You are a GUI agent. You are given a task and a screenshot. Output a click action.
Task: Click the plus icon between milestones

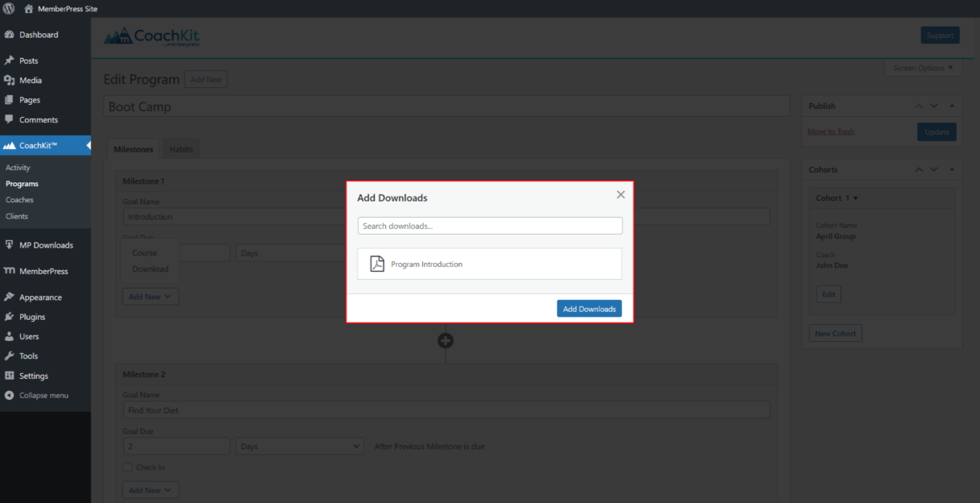coord(446,340)
